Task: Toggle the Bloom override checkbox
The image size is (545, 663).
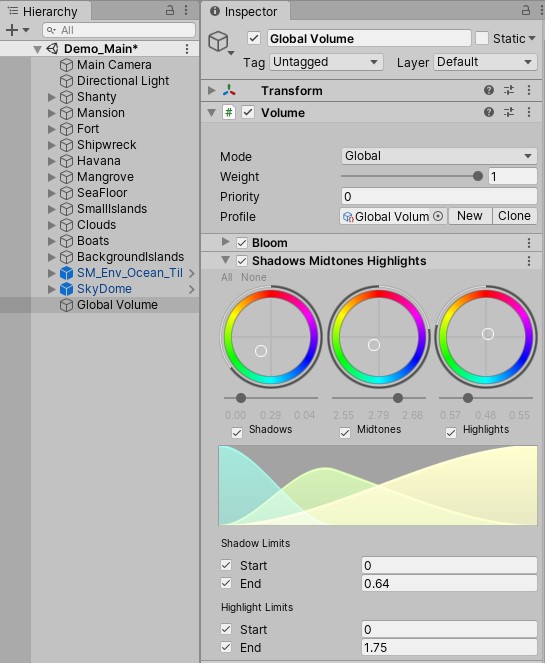Action: coord(241,243)
